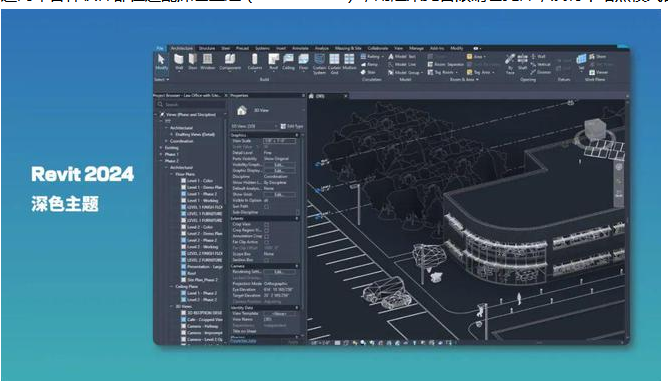Click the Model Text tool
This screenshot has width=668, height=381.
click(402, 56)
